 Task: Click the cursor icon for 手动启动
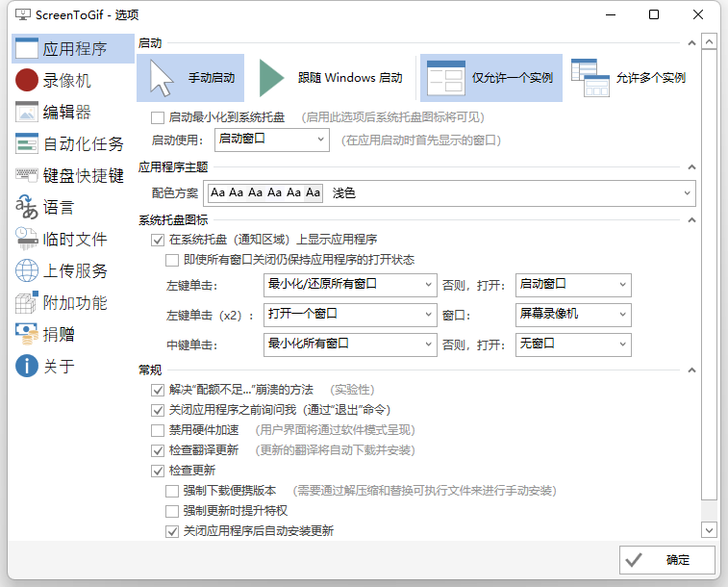162,79
